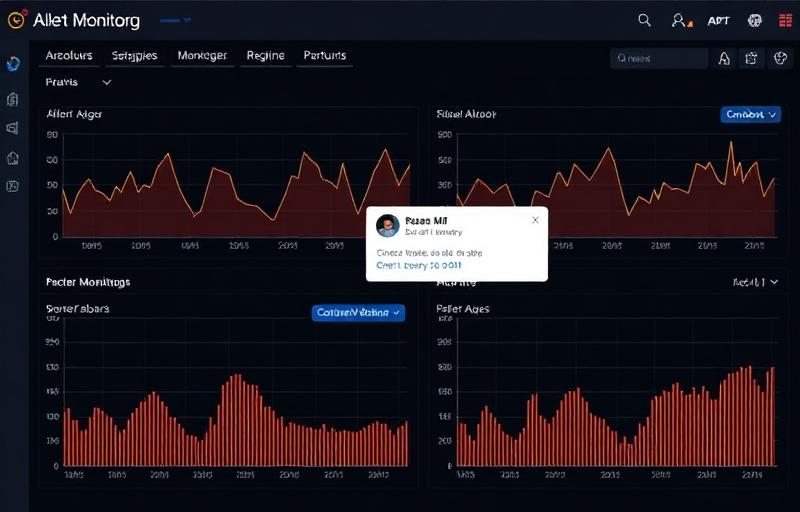Screen dimensions: 800x512
Task: Expand the dropdown right of Pacler Monitorgs section
Action: point(755,283)
